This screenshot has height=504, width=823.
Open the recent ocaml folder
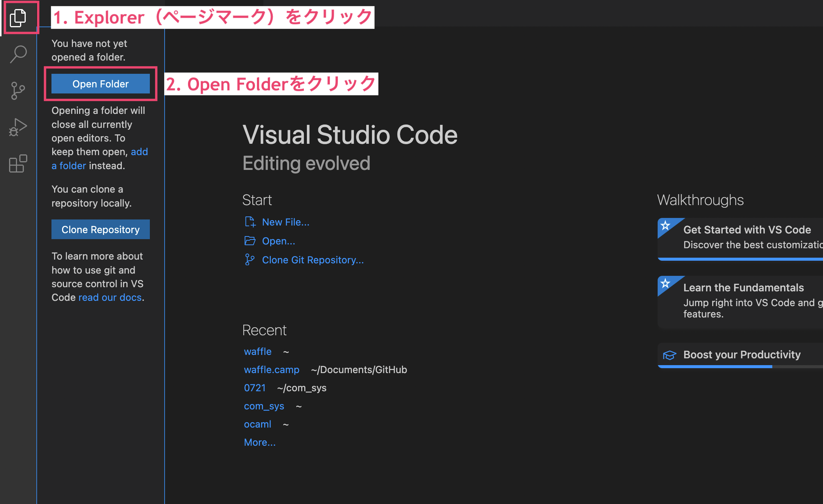(257, 424)
